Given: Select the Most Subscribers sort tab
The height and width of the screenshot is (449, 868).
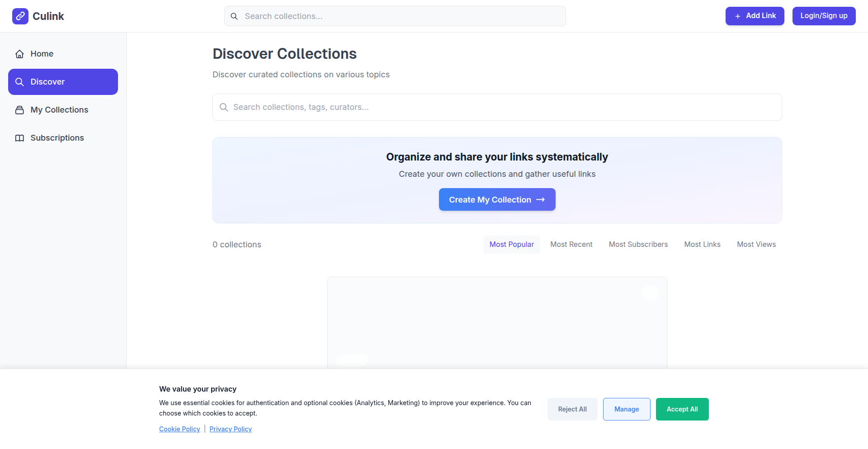Looking at the screenshot, I should pos(638,244).
